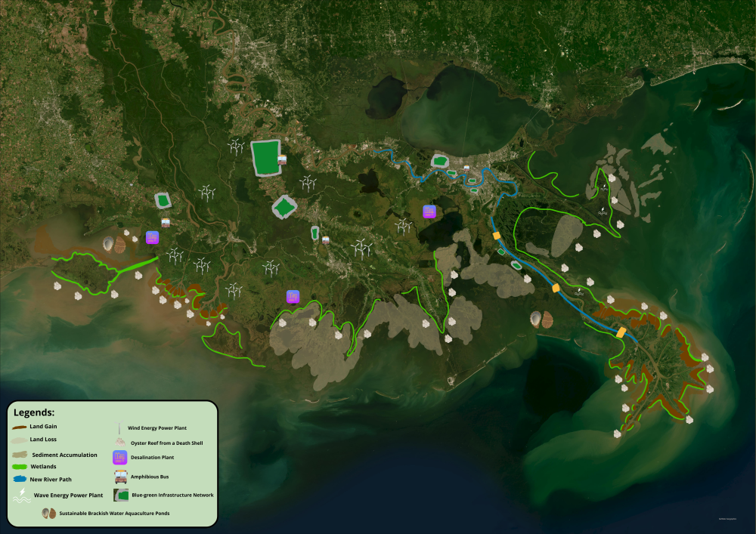This screenshot has width=756, height=534.
Task: Click the aquaculture shells west of the river delta
Action: pyautogui.click(x=541, y=319)
